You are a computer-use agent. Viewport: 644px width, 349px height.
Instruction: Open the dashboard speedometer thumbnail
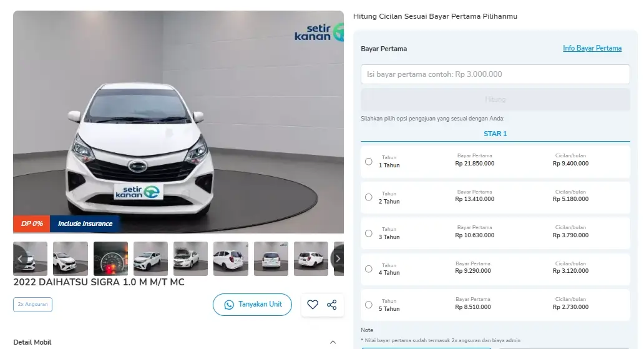(x=110, y=258)
